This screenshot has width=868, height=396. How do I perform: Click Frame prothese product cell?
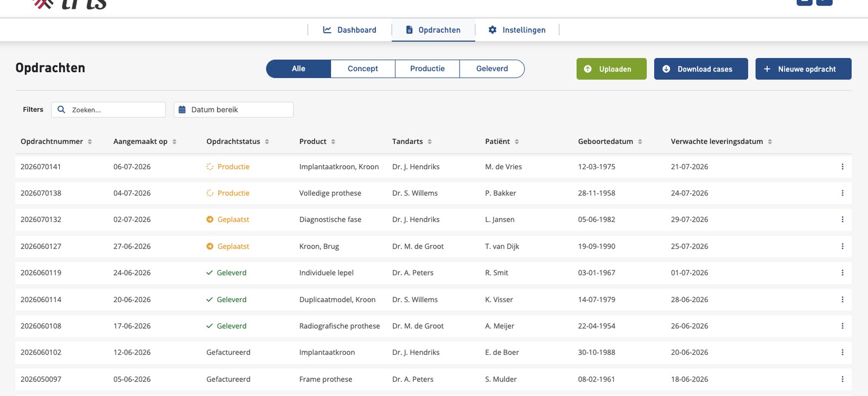pos(326,379)
